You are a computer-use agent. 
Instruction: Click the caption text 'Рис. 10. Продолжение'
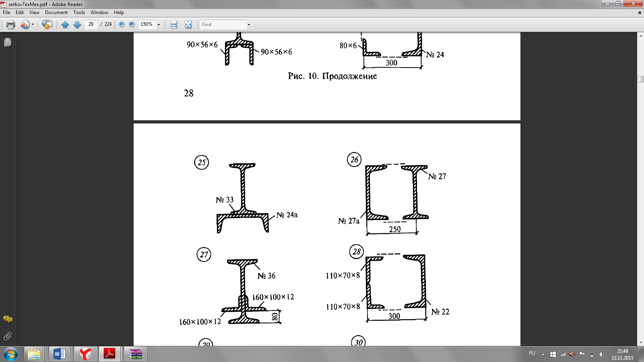click(x=332, y=76)
